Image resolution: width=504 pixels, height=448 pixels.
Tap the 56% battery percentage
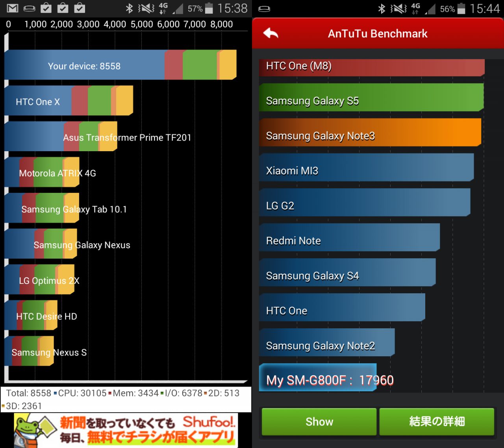pyautogui.click(x=448, y=9)
